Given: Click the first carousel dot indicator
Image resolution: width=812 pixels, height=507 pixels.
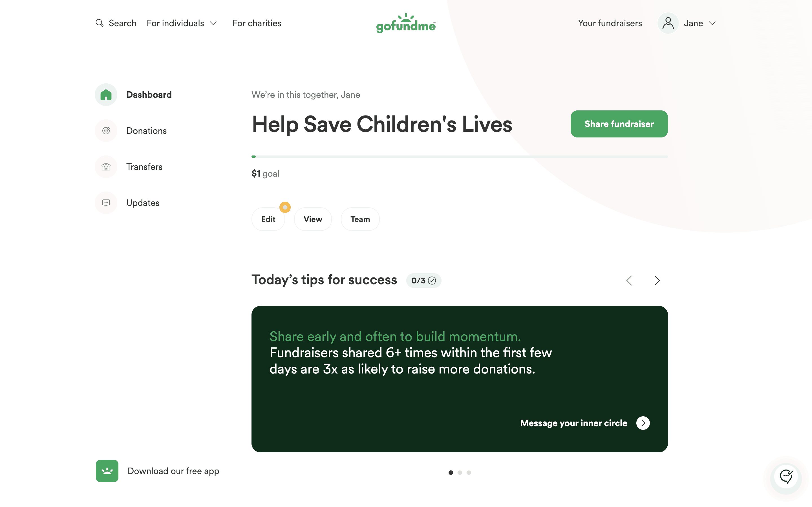Looking at the screenshot, I should coord(451,473).
